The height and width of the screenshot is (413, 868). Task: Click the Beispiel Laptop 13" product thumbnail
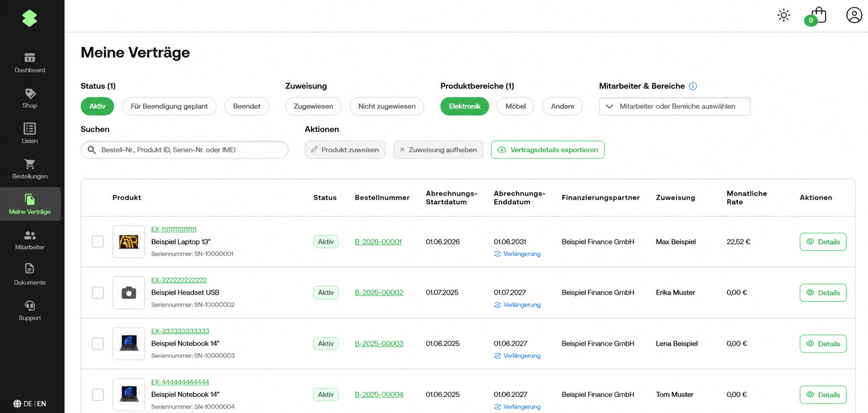click(x=128, y=242)
